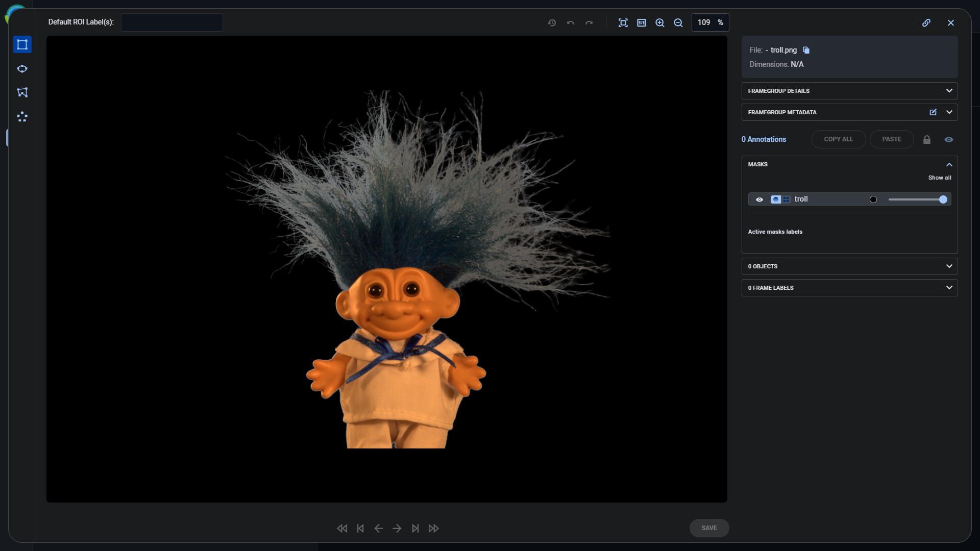This screenshot has width=980, height=551.
Task: Click the zoom in magnifier
Action: (660, 22)
